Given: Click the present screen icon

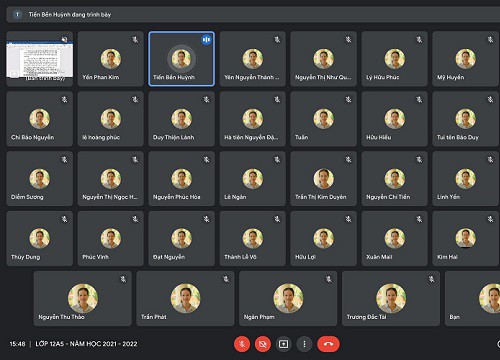Looking at the screenshot, I should point(283,344).
